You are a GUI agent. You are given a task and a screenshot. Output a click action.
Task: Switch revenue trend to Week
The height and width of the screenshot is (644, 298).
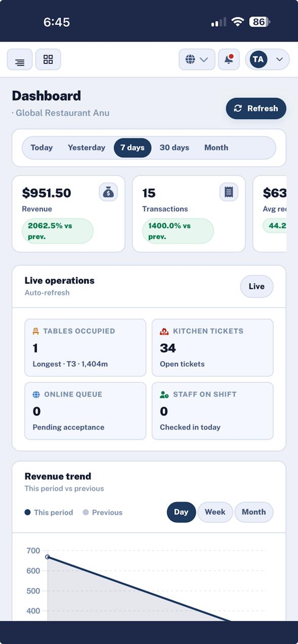tap(215, 512)
